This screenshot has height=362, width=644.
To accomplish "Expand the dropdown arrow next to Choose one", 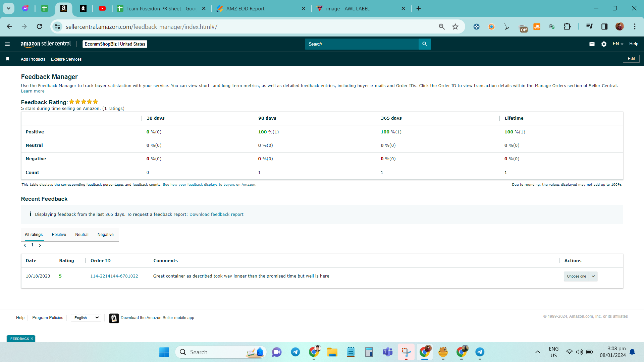I will (x=593, y=276).
